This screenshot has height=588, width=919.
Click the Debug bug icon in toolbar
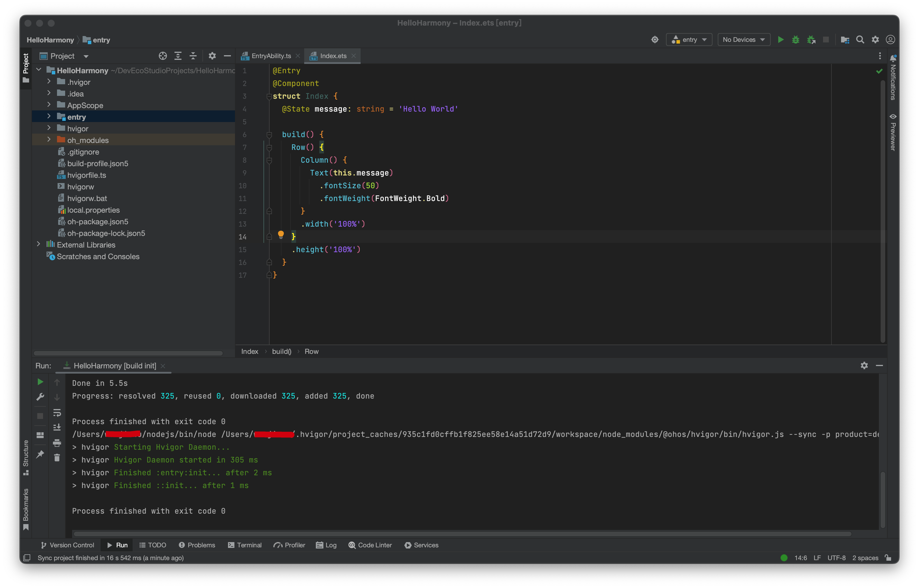point(796,40)
